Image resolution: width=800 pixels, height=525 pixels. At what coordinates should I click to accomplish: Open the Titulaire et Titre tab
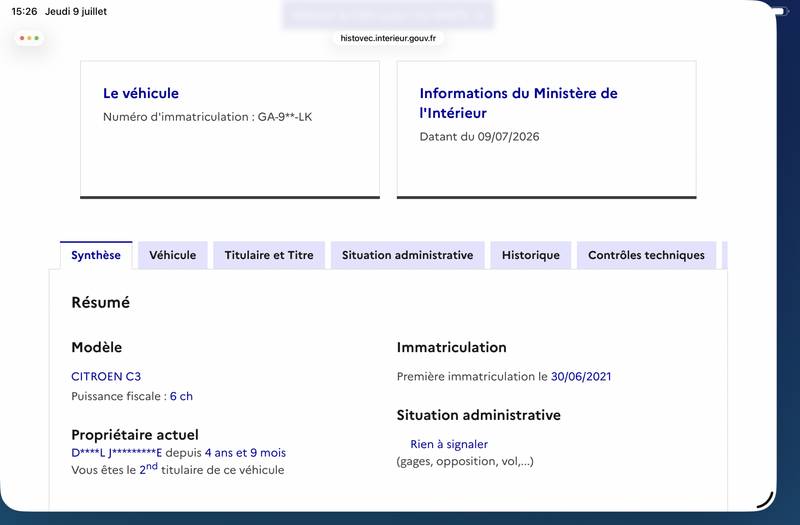(269, 255)
